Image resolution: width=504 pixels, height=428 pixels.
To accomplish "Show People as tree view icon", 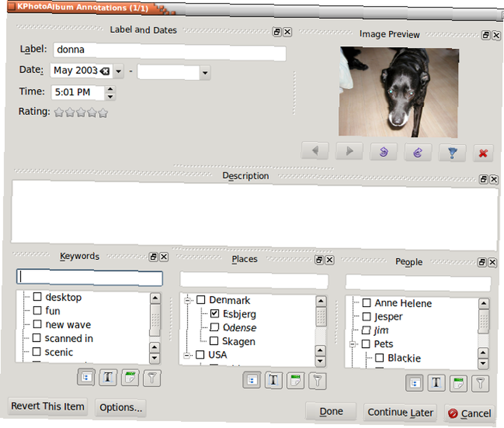I will 415,383.
